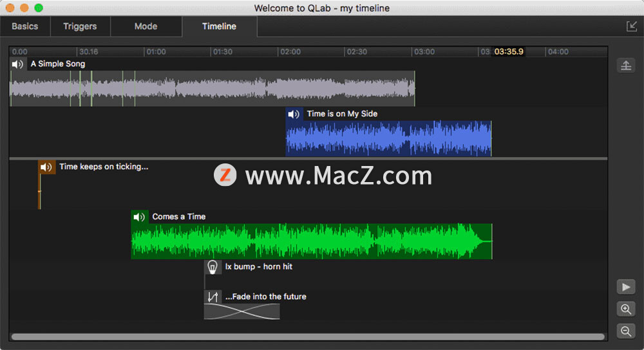Zoom out the timeline
644x350 pixels.
click(x=626, y=331)
